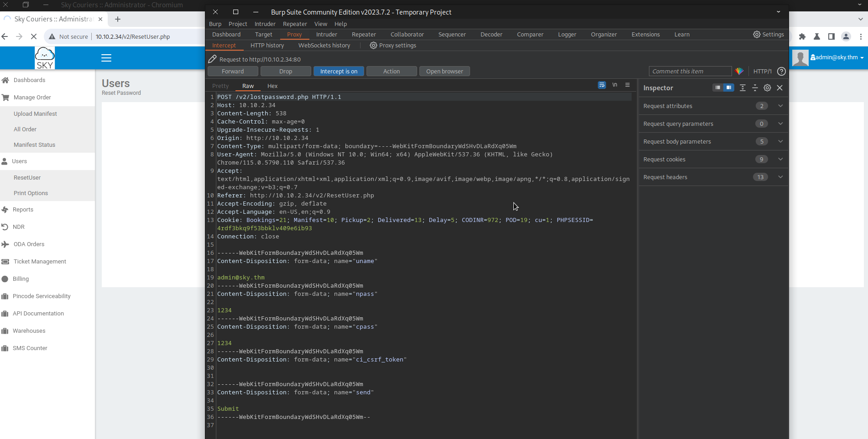Viewport: 868px width, 439px height.
Task: Open a new Chromium tab
Action: pos(118,19)
